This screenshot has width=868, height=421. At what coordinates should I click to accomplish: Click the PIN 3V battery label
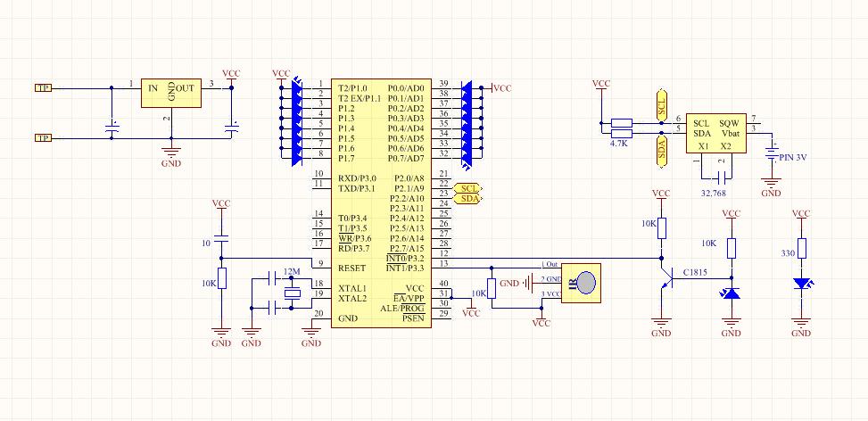pyautogui.click(x=793, y=158)
